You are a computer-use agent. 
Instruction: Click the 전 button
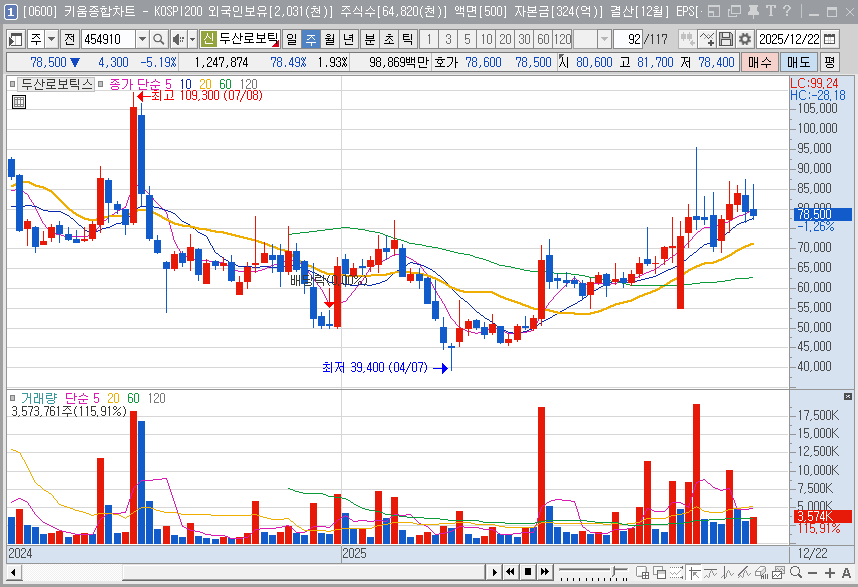[69, 39]
